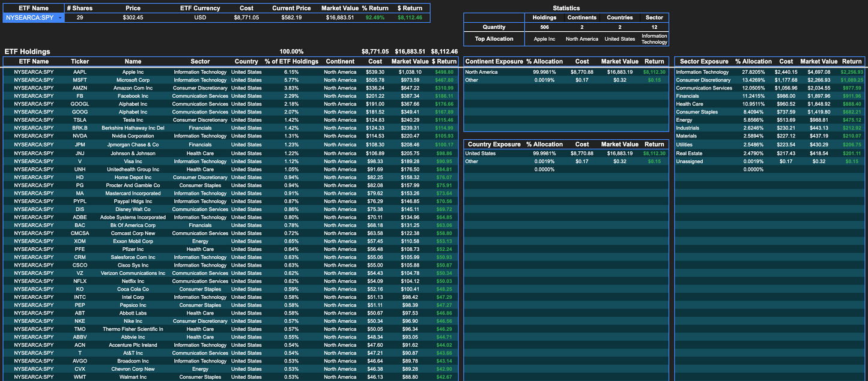Screen dimensions: 868x381
Task: Select the TSLA ticker cell
Action: click(x=80, y=120)
